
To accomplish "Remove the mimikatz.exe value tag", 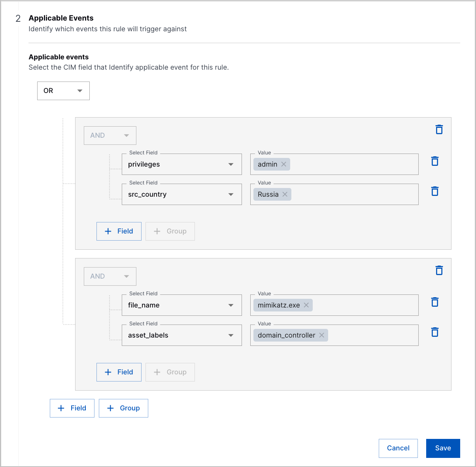I will click(306, 305).
